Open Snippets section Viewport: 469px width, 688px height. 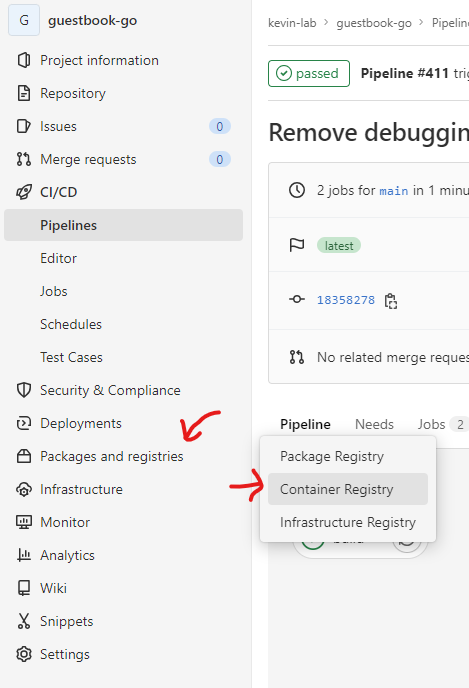pos(66,621)
